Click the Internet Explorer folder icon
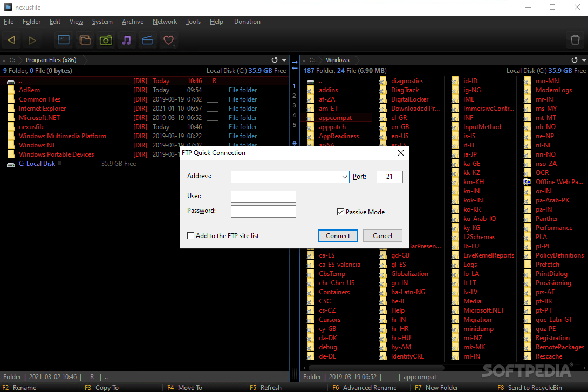Viewport: 588px width, 392px height. click(x=11, y=109)
